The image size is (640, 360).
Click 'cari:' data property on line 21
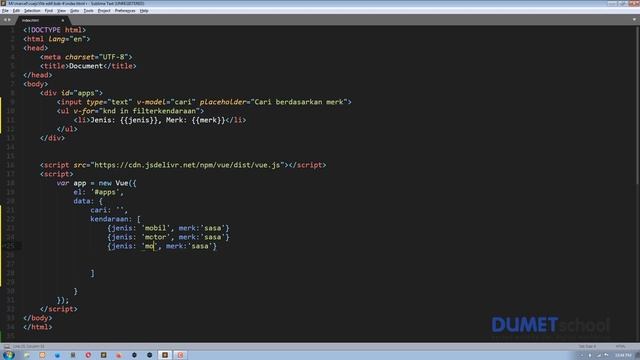(x=100, y=210)
